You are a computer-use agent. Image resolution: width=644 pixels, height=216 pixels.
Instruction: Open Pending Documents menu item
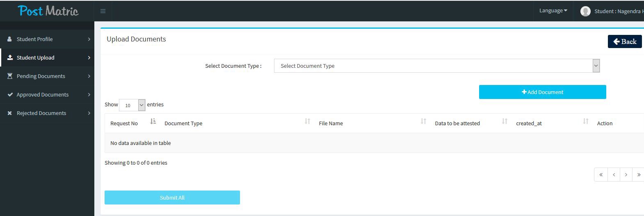47,76
